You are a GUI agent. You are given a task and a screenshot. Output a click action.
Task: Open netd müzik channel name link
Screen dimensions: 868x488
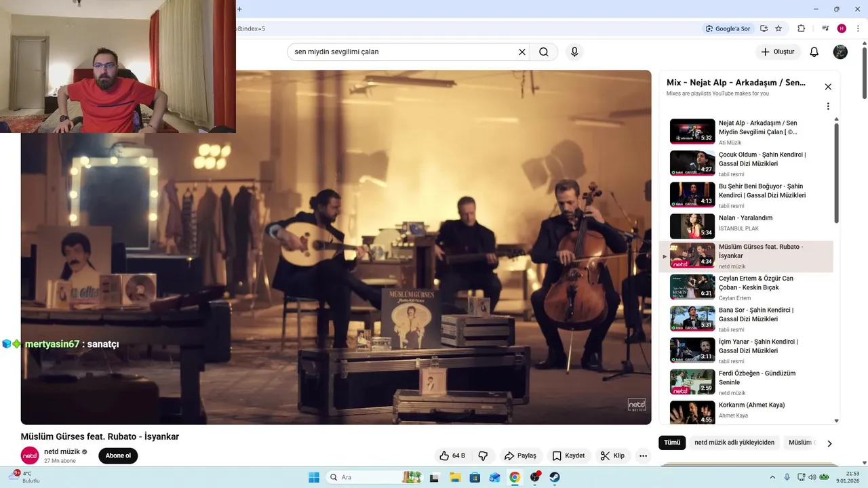click(x=62, y=451)
